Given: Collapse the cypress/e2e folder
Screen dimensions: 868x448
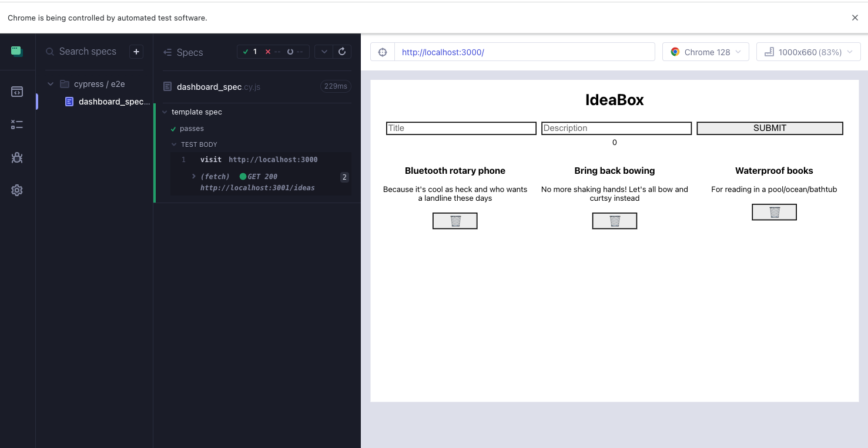Looking at the screenshot, I should pyautogui.click(x=50, y=83).
